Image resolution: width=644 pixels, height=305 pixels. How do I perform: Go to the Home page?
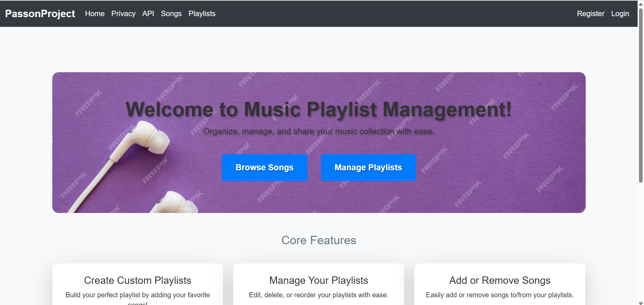pos(95,13)
